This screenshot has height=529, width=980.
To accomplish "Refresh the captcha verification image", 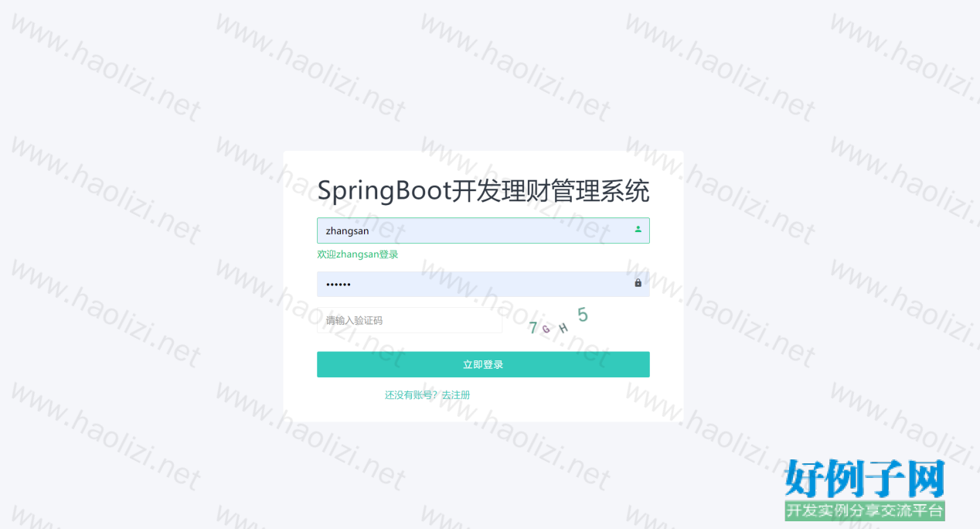I will pos(560,320).
